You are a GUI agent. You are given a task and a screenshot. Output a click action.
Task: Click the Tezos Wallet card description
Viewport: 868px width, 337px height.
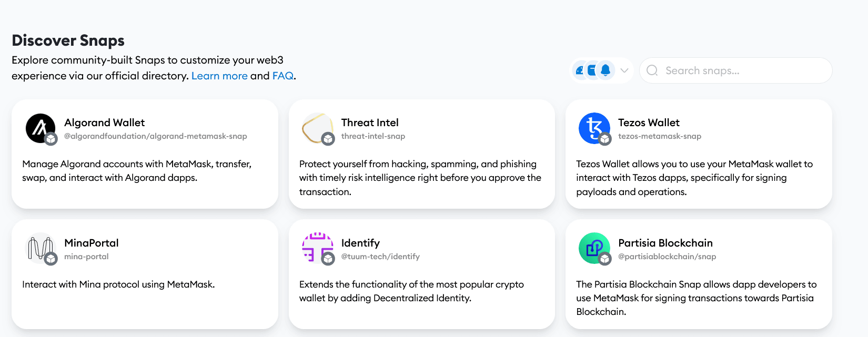(694, 178)
